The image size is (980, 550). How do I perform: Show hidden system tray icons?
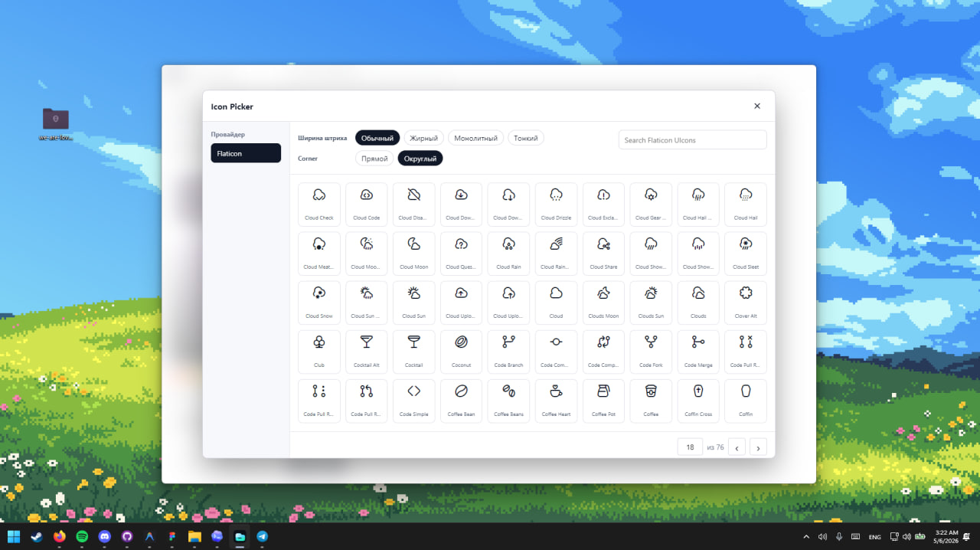point(806,536)
